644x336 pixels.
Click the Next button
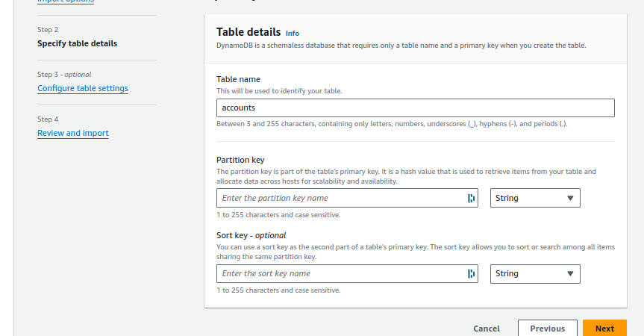[604, 329]
